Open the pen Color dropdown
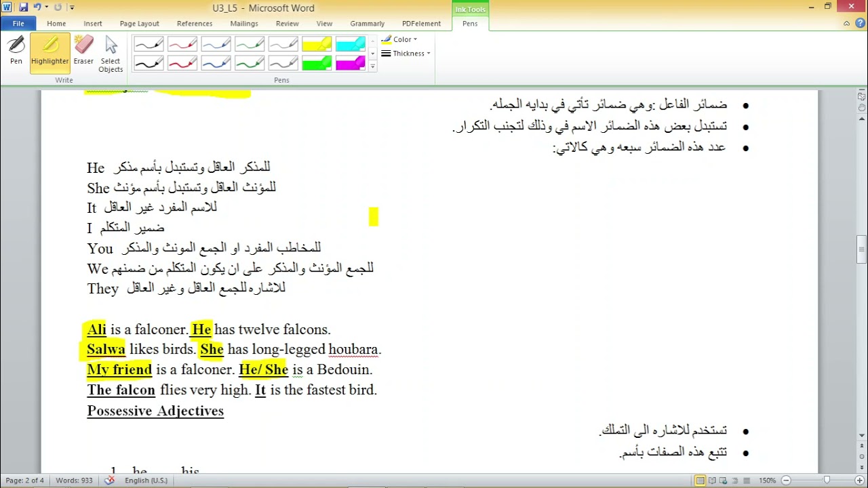The width and height of the screenshot is (868, 488). (399, 39)
